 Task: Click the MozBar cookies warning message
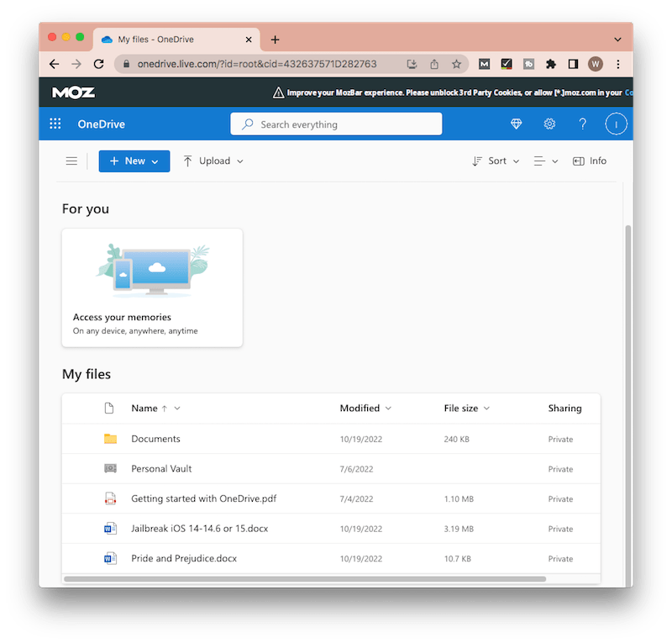click(453, 92)
